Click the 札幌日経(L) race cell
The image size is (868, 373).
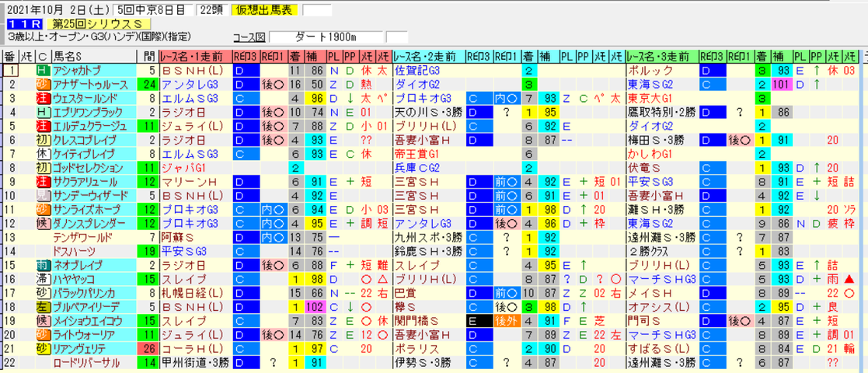195,292
